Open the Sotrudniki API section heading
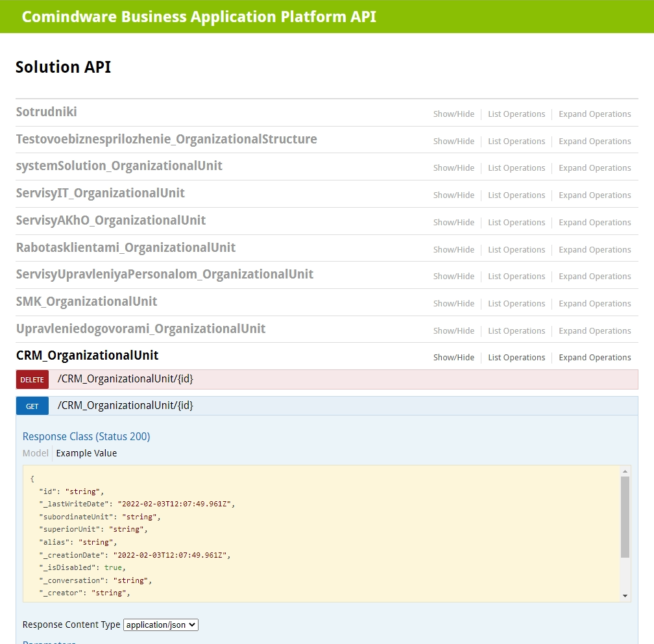The height and width of the screenshot is (644, 654). pos(46,112)
